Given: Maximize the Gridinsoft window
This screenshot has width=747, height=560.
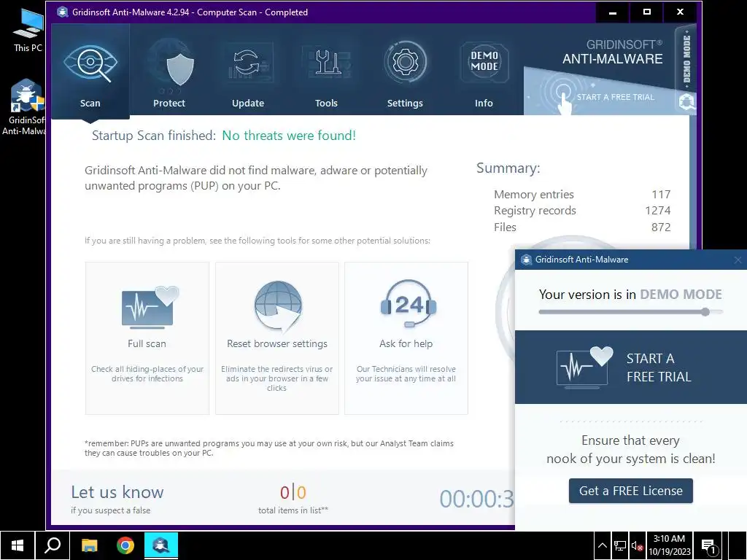Looking at the screenshot, I should point(647,12).
